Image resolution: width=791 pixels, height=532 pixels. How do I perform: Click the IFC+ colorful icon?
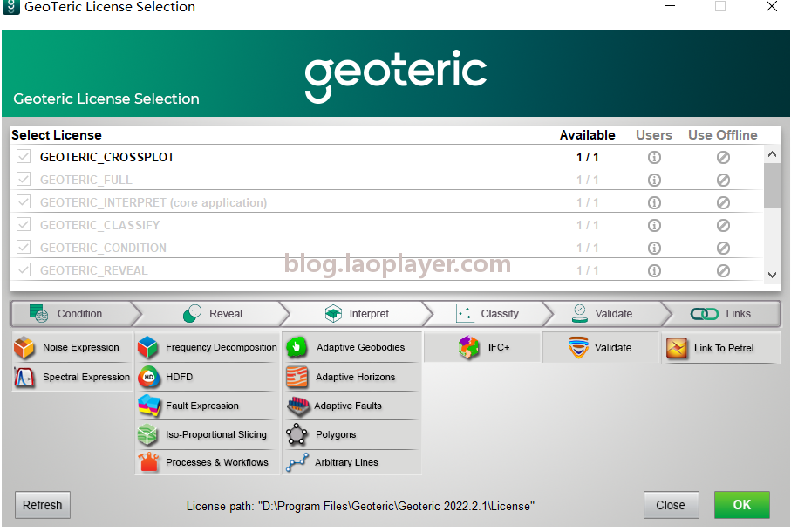coord(469,347)
